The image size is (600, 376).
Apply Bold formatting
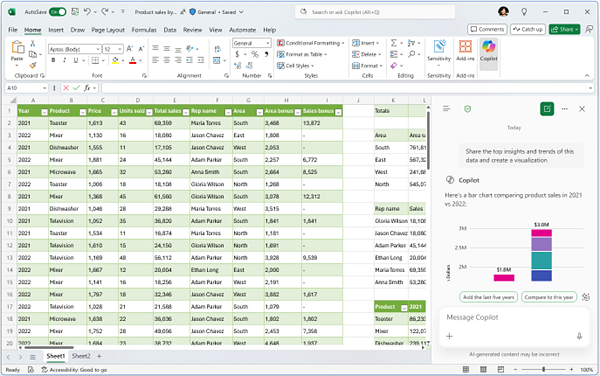coord(53,60)
